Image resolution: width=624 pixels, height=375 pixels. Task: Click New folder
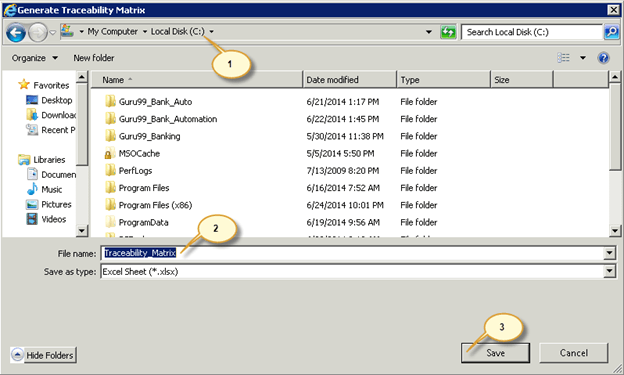coord(94,58)
